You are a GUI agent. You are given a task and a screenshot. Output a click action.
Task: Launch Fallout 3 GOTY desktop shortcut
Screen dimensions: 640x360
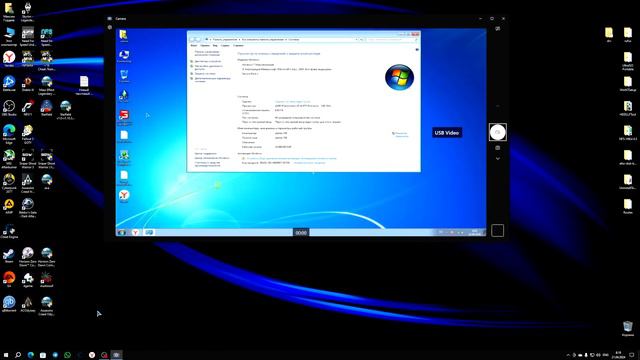point(28,134)
